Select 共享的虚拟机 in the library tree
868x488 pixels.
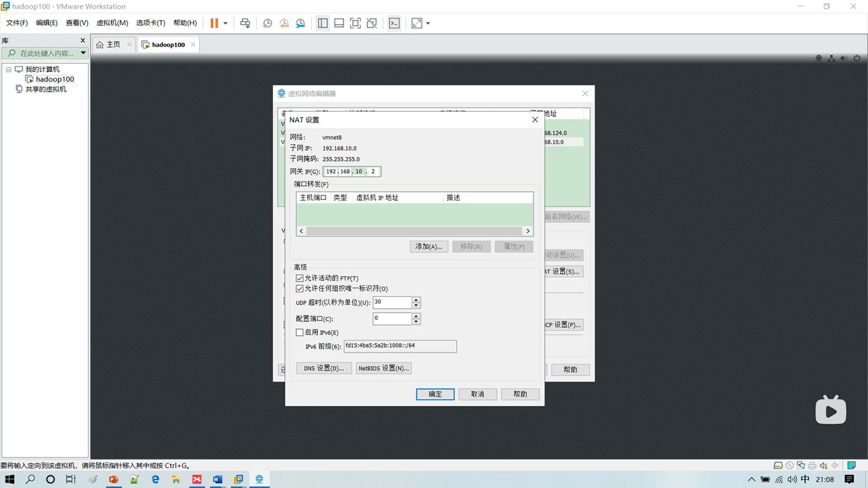click(41, 89)
